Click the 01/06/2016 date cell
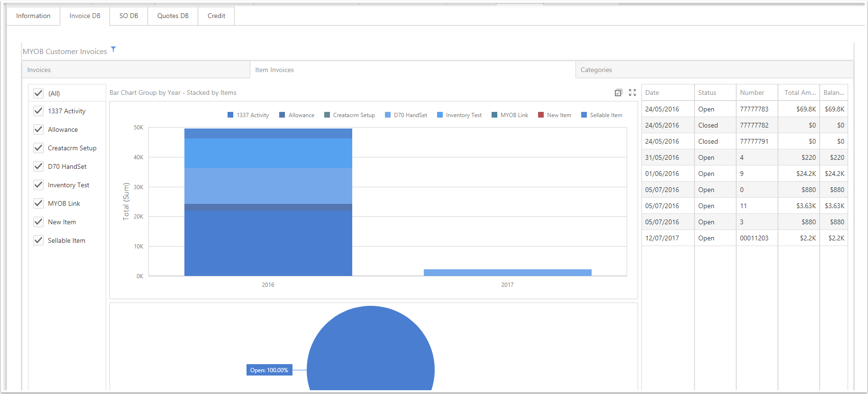The image size is (868, 394). (x=668, y=174)
